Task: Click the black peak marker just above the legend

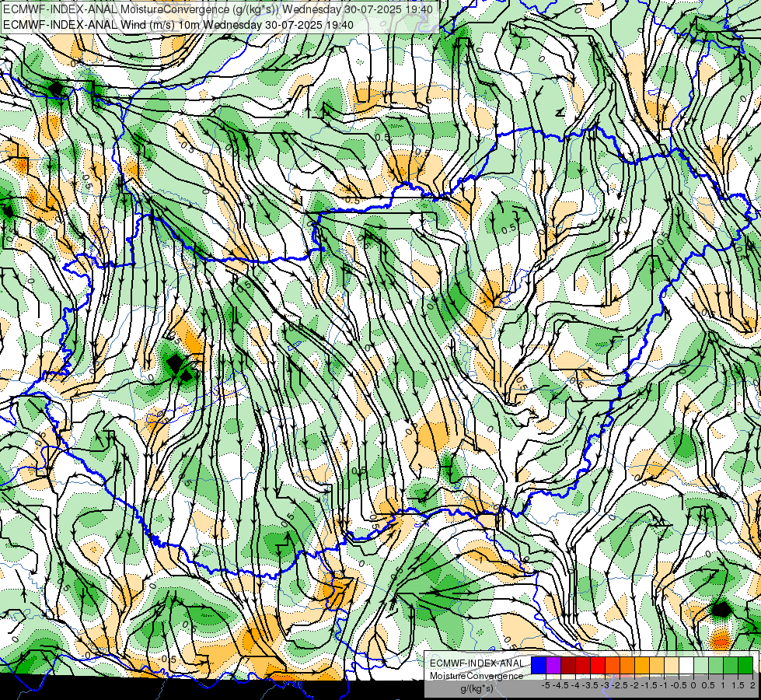Action: pos(721,609)
